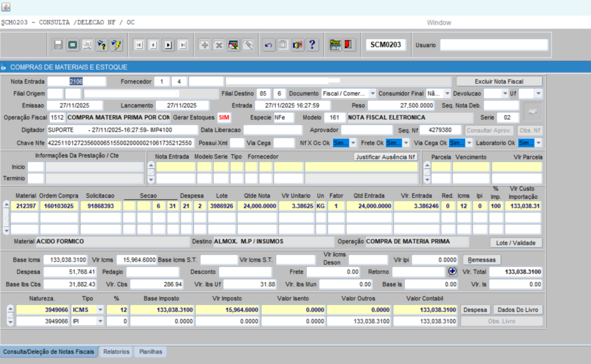Jump to first record arrow

coord(139,45)
